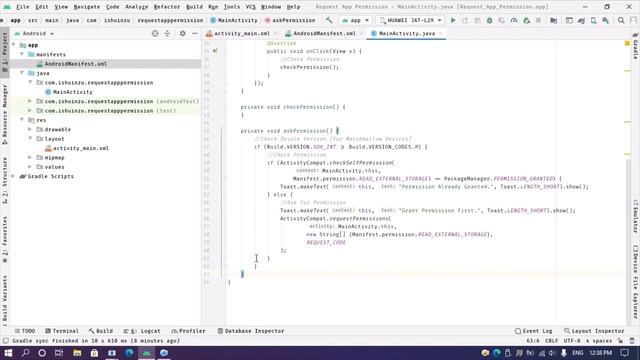Click Sync Project with Gradle Files icon
This screenshot has width=640, height=360.
point(581,20)
